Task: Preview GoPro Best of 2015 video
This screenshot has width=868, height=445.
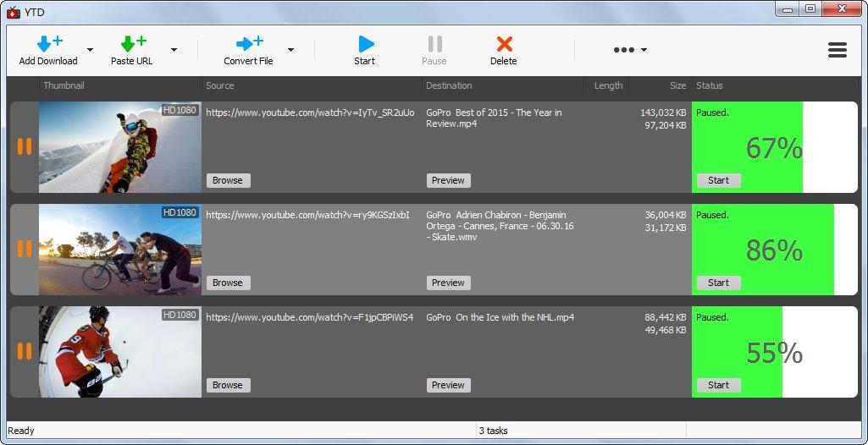Action: point(448,180)
